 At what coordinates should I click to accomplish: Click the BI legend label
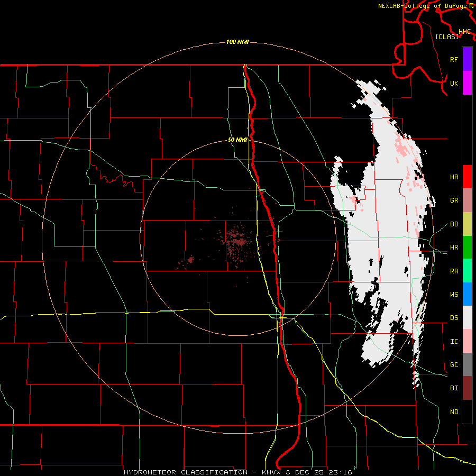click(x=454, y=388)
